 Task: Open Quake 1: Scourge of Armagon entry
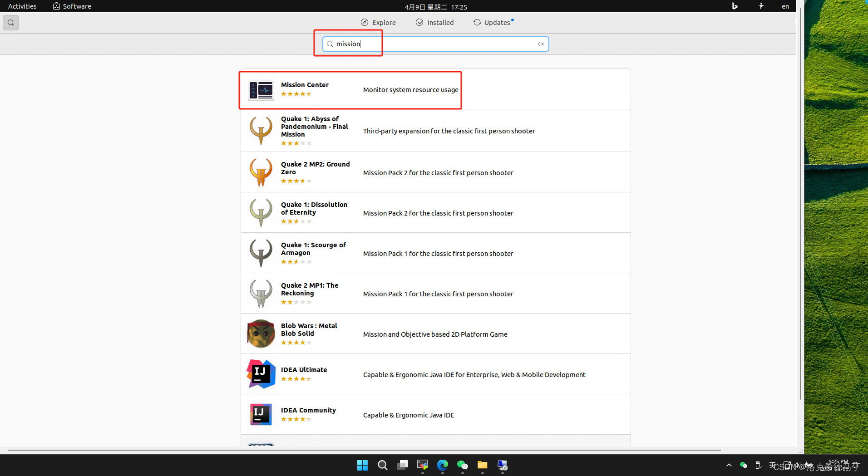click(435, 253)
